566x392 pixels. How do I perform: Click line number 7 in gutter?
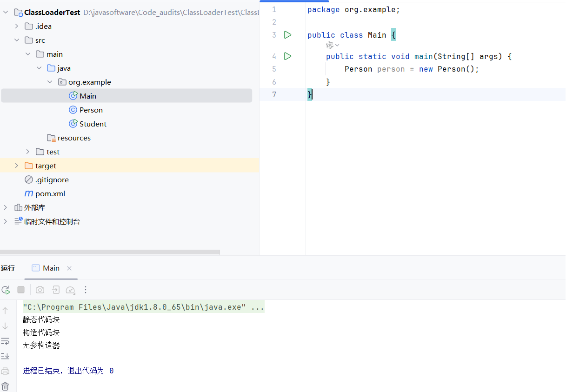[x=274, y=94]
